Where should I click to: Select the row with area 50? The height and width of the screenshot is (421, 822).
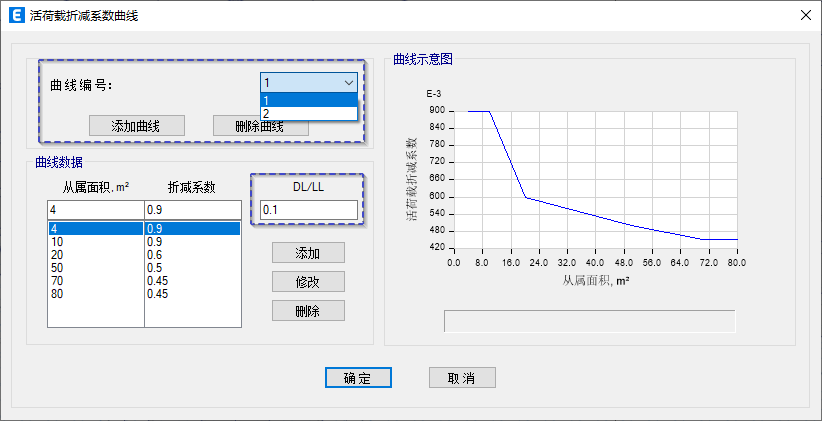coord(95,268)
